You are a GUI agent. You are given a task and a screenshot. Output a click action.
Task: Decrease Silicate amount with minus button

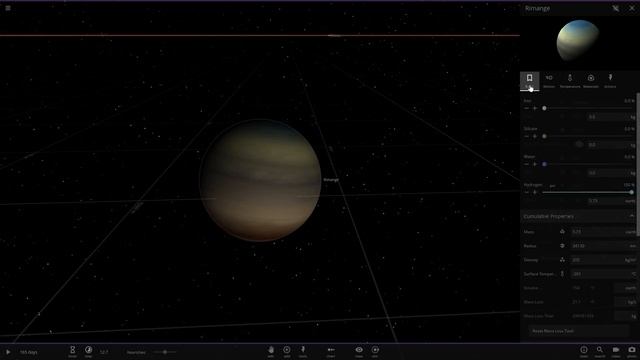(x=527, y=136)
